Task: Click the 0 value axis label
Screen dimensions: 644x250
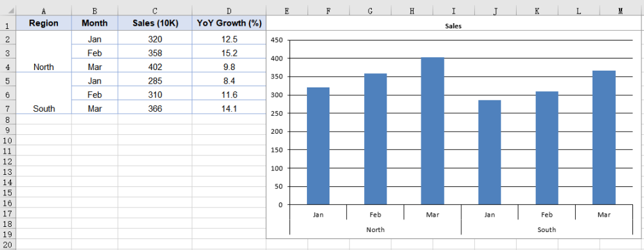Action: coord(281,204)
